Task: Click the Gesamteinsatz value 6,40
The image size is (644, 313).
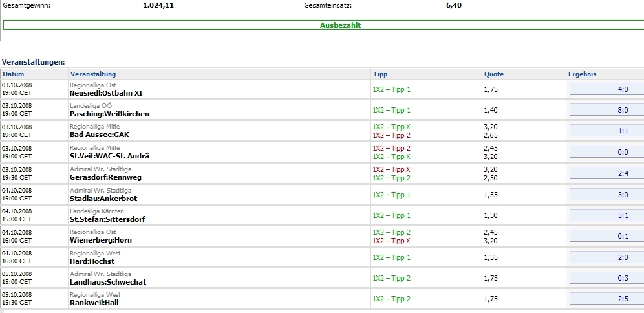Action: [x=454, y=6]
